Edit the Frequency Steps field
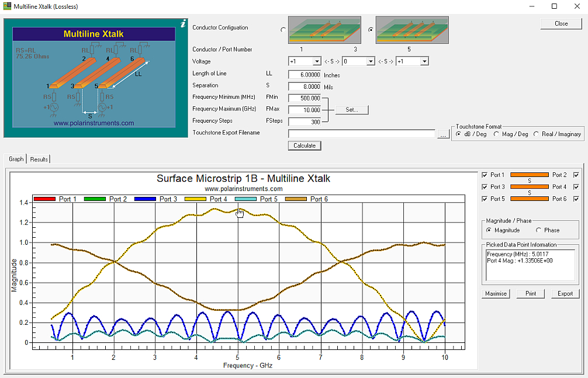The width and height of the screenshot is (588, 378). click(305, 122)
